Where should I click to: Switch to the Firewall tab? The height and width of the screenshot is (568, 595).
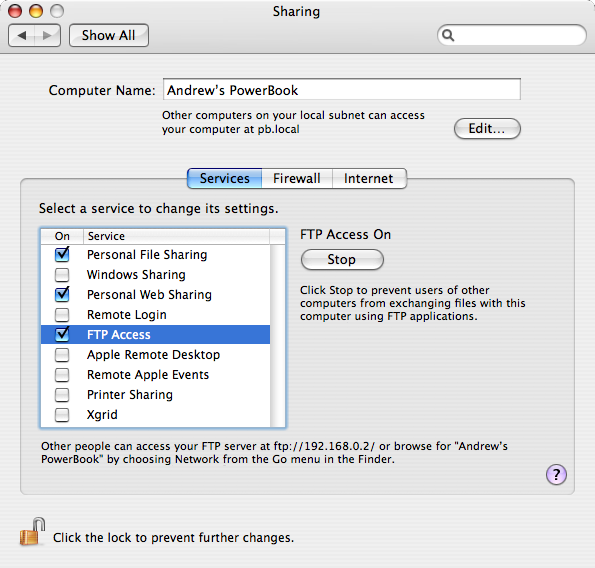297,178
